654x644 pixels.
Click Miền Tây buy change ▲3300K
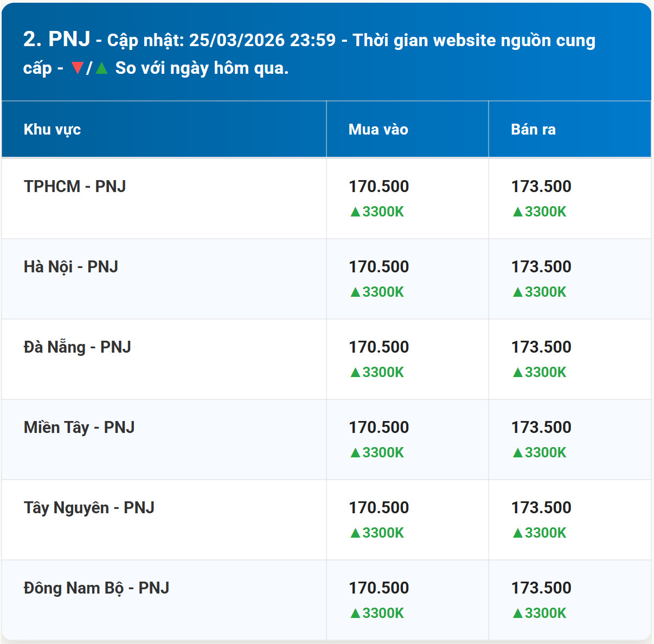[x=377, y=452]
